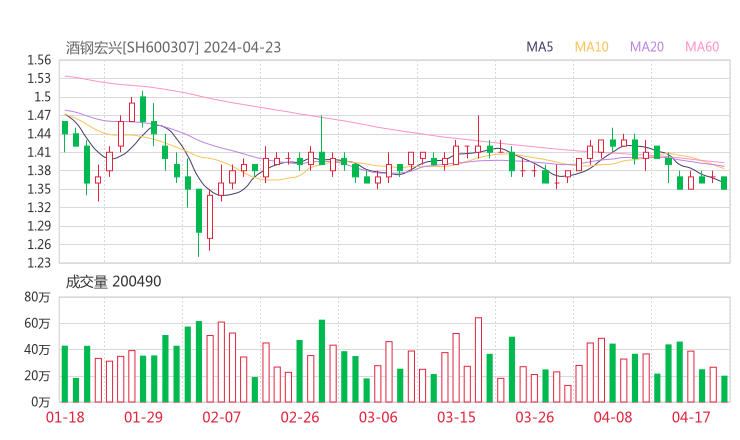Click the MA20 legend label
740x440 pixels.
coord(647,47)
